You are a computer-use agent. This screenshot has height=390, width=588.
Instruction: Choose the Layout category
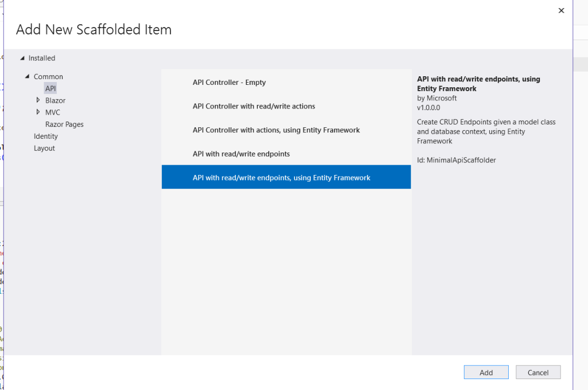pos(44,149)
